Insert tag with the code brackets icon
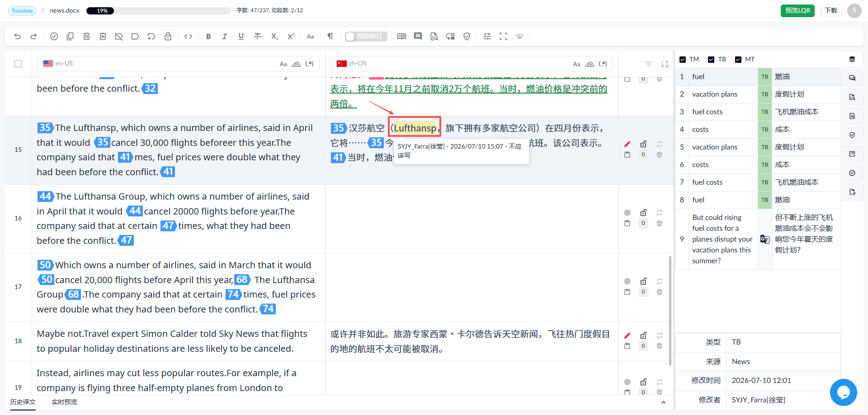868x415 pixels. coord(189,37)
